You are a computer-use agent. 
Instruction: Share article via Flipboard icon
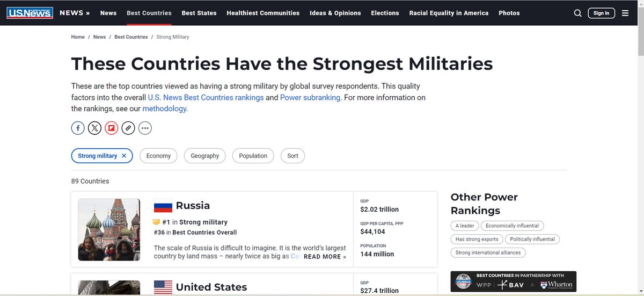click(111, 128)
